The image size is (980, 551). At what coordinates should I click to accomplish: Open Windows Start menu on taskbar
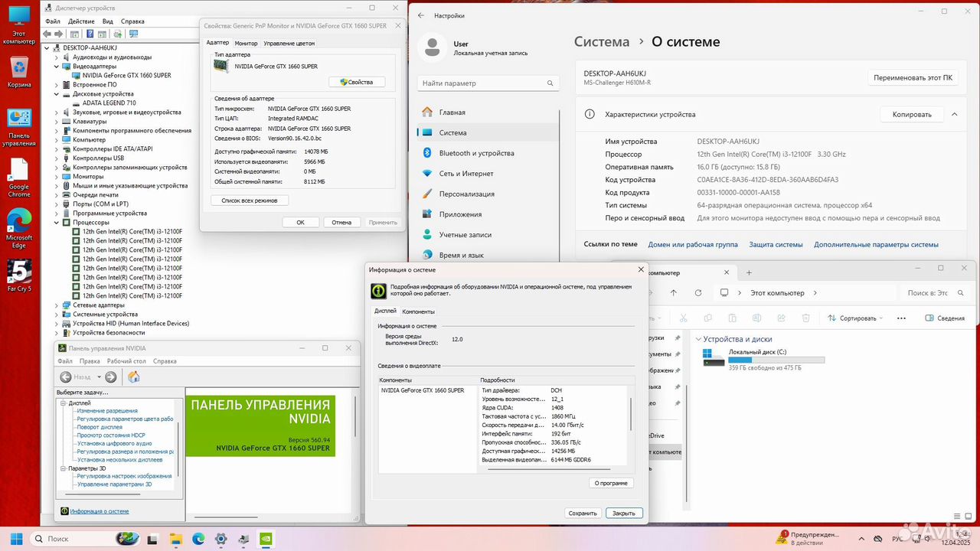pos(16,539)
